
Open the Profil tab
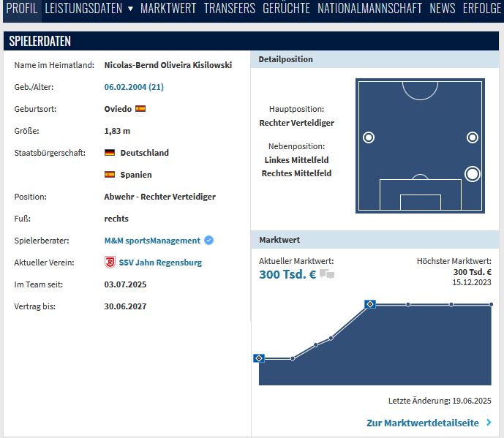[x=21, y=9]
